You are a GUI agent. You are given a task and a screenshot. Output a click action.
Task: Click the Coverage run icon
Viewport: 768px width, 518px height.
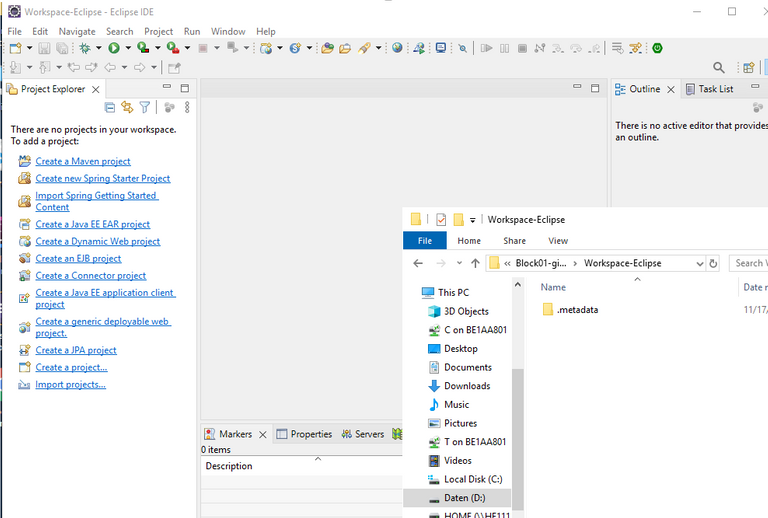click(143, 48)
